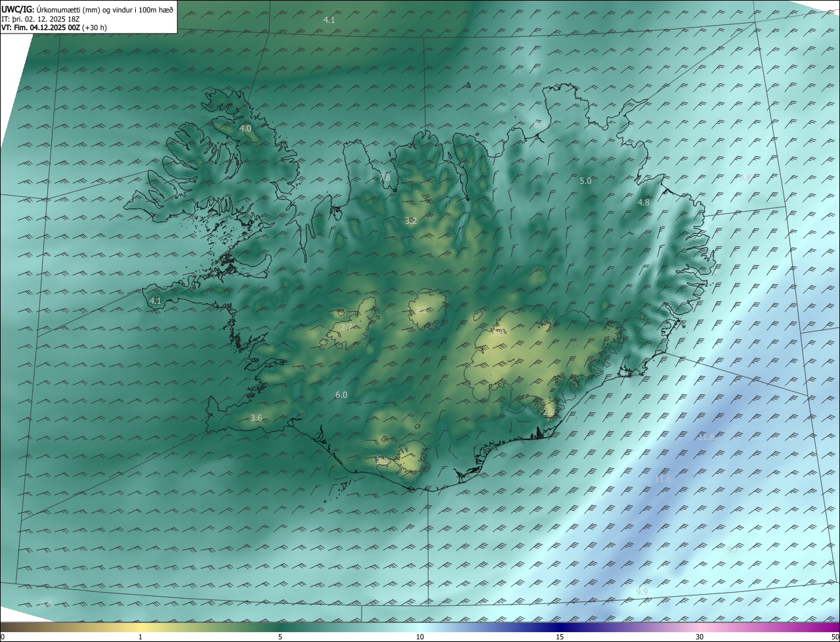This screenshot has height=642, width=840.
Task: Click the colour scale tick label 50
Action: 835,637
